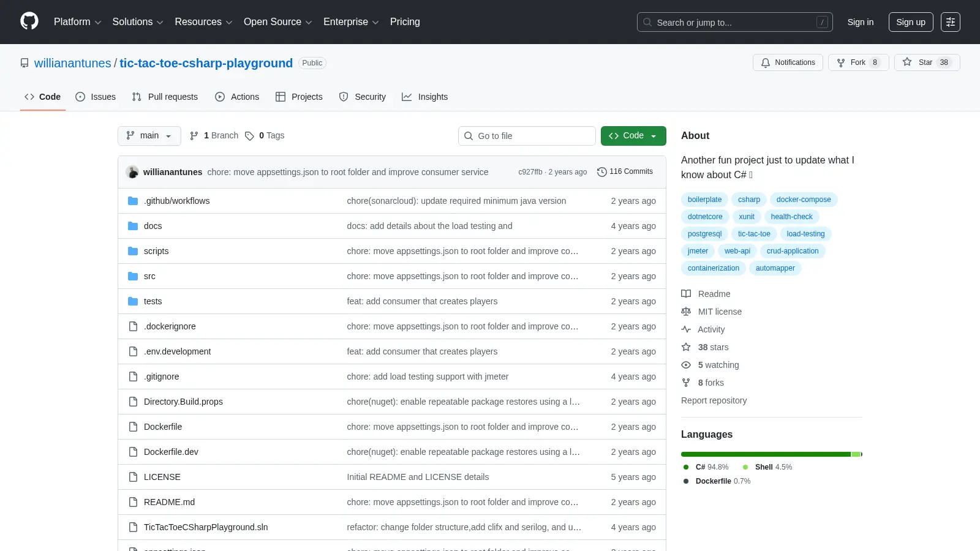Star the repository

[927, 62]
